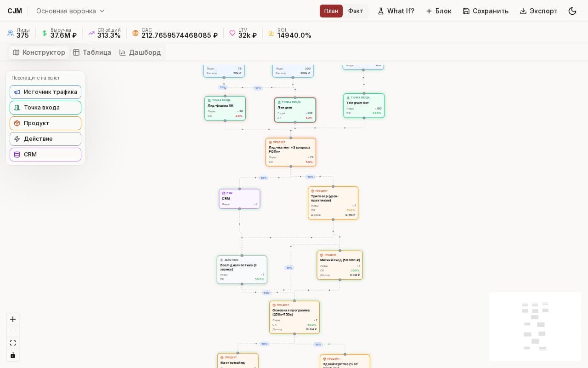Switch to the Таблица tab

(x=92, y=52)
